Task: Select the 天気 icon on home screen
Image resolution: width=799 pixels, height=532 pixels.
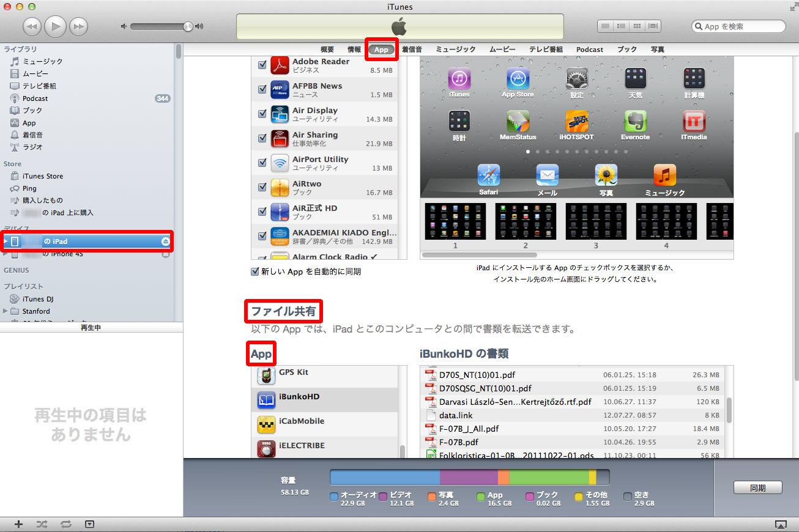Action: [635, 78]
